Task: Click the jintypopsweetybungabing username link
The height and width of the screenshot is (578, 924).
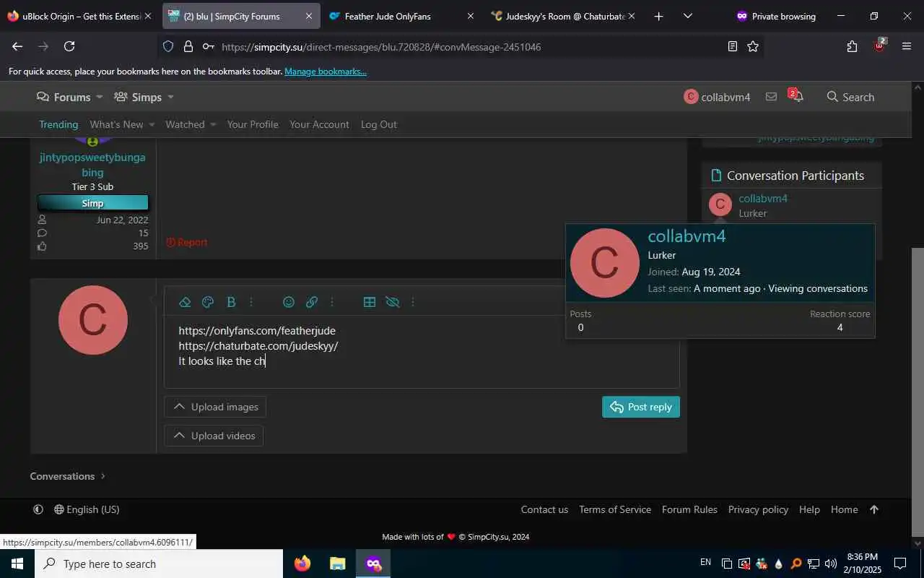Action: (92, 165)
